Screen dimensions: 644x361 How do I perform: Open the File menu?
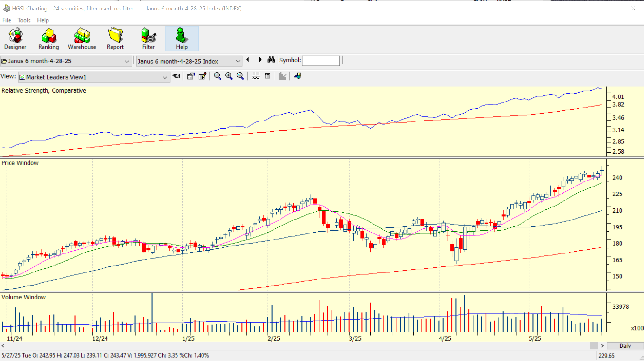(x=7, y=20)
